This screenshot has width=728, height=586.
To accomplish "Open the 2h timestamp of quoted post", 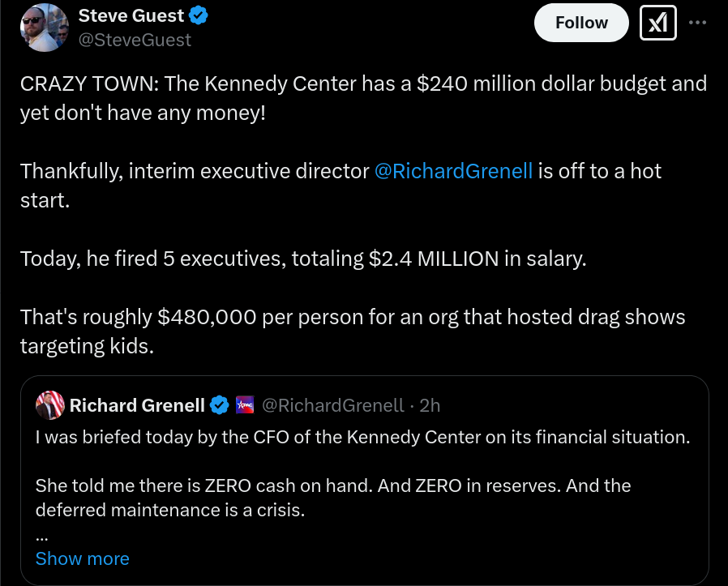I will [x=430, y=405].
